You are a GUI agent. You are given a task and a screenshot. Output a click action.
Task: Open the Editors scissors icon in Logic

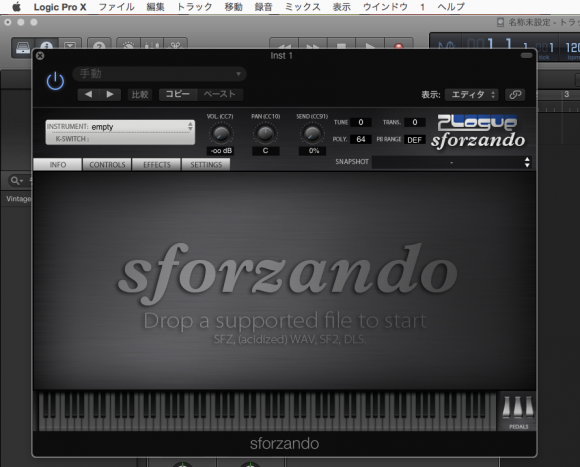click(176, 45)
